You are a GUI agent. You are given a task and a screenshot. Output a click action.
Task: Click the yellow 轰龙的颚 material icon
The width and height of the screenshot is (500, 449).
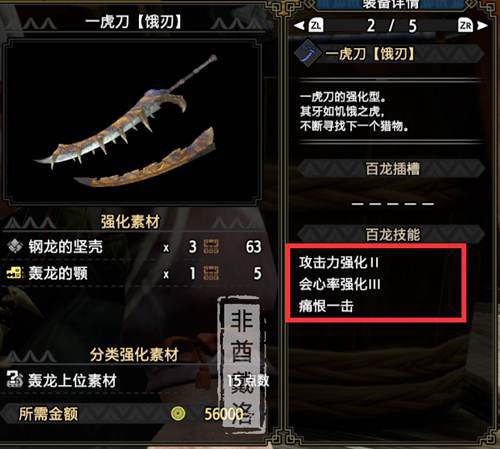[15, 273]
